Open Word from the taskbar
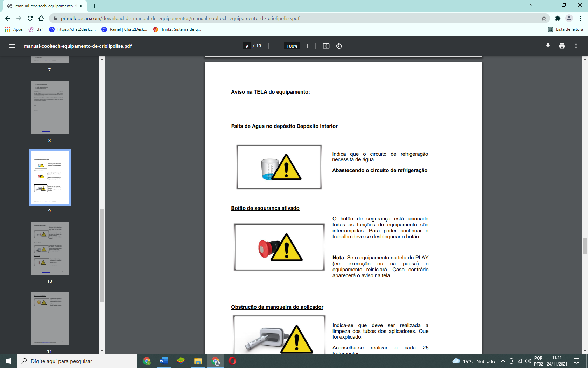This screenshot has width=588, height=368. (163, 361)
